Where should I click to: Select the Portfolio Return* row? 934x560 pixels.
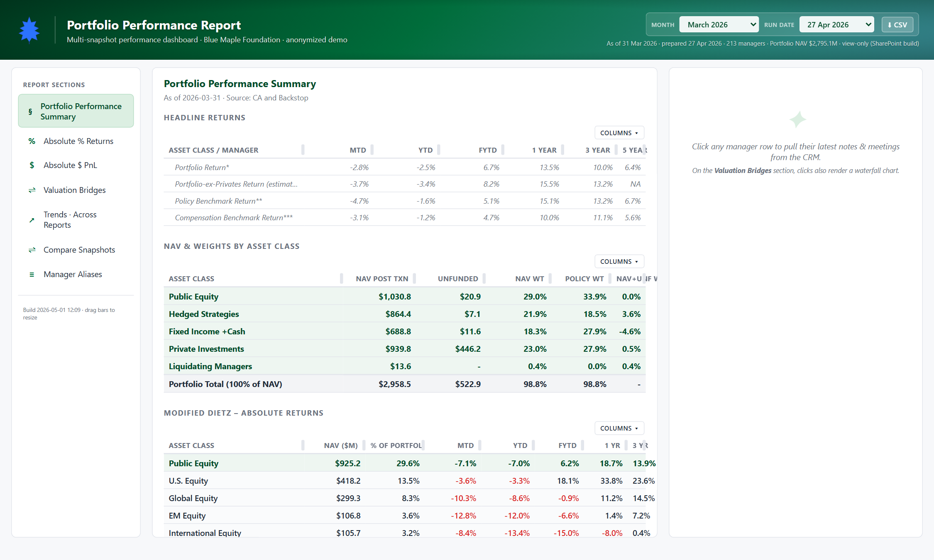(x=405, y=167)
